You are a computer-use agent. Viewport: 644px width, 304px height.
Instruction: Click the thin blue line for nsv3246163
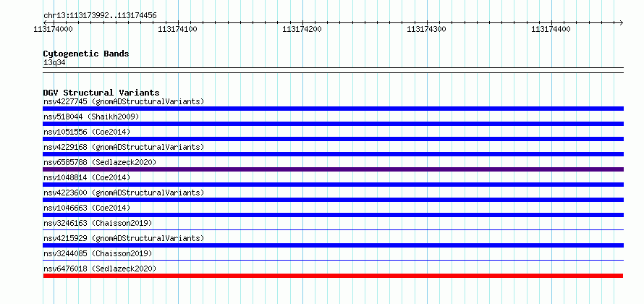point(333,230)
